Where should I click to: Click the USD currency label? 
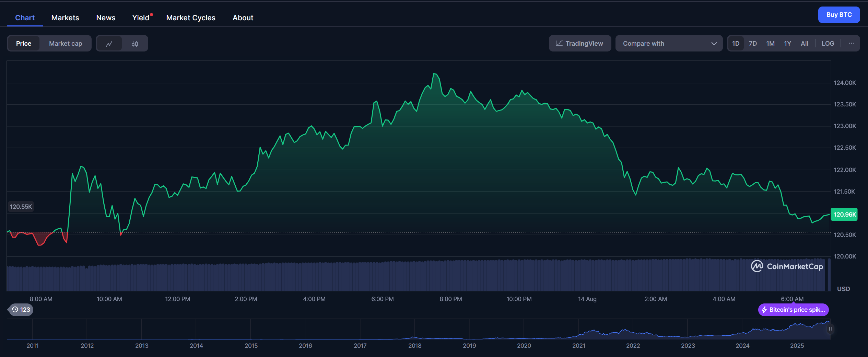pyautogui.click(x=843, y=289)
